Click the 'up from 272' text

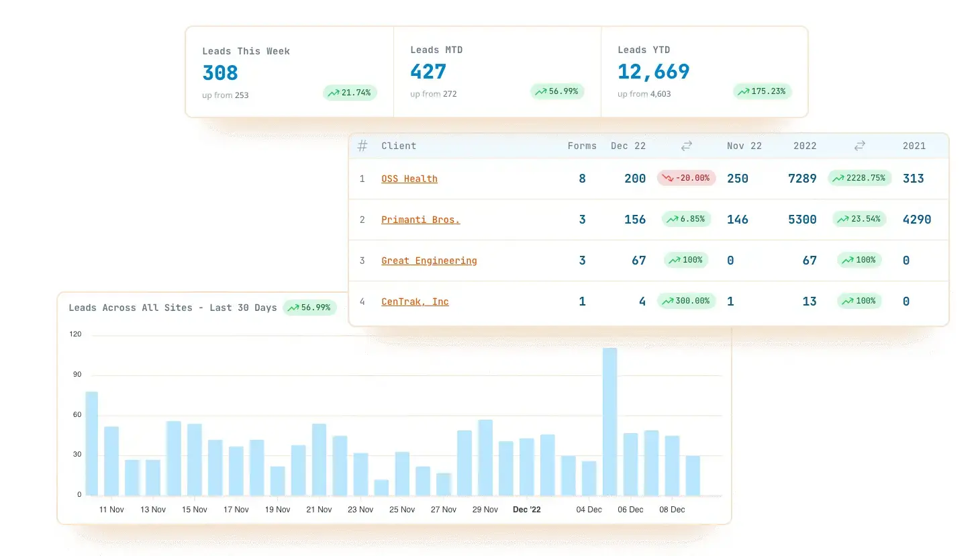click(434, 94)
